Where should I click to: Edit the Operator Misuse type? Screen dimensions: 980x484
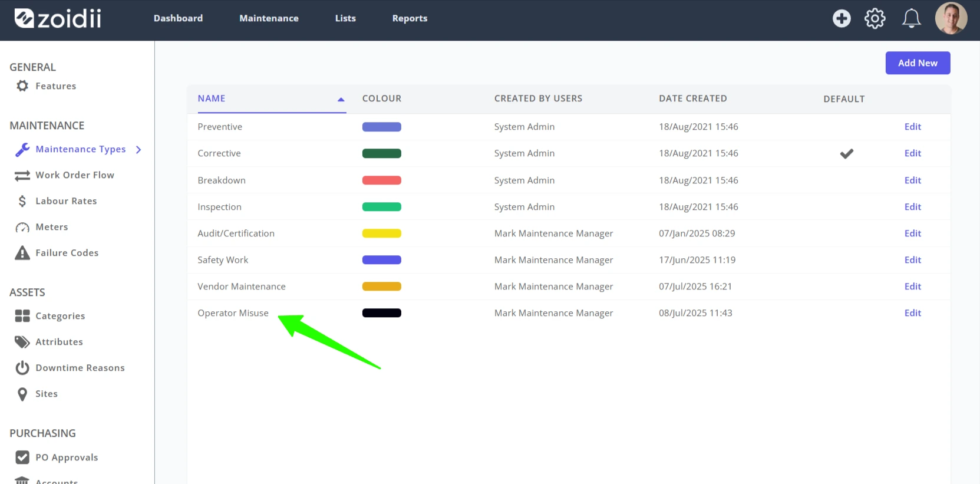click(912, 313)
